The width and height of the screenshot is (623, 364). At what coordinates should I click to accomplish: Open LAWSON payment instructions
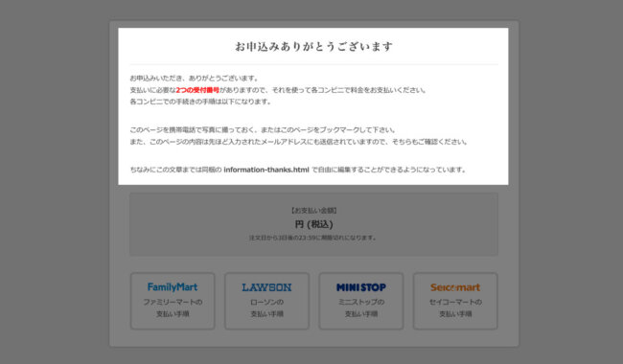tap(266, 301)
